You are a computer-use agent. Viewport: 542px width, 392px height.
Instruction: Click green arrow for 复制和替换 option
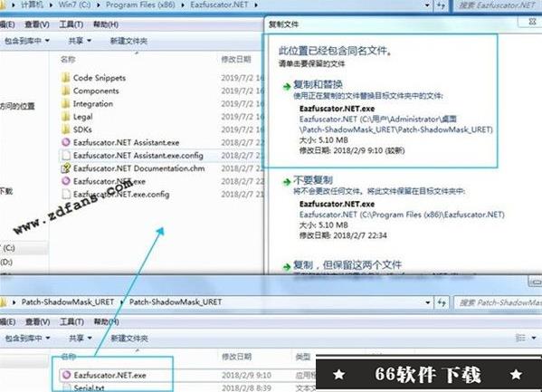287,86
